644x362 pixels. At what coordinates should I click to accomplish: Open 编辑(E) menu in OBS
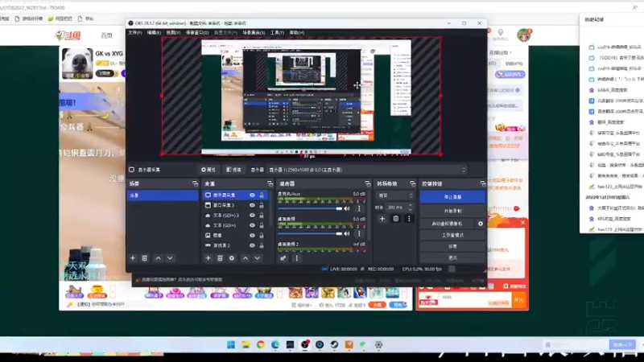[x=154, y=32]
